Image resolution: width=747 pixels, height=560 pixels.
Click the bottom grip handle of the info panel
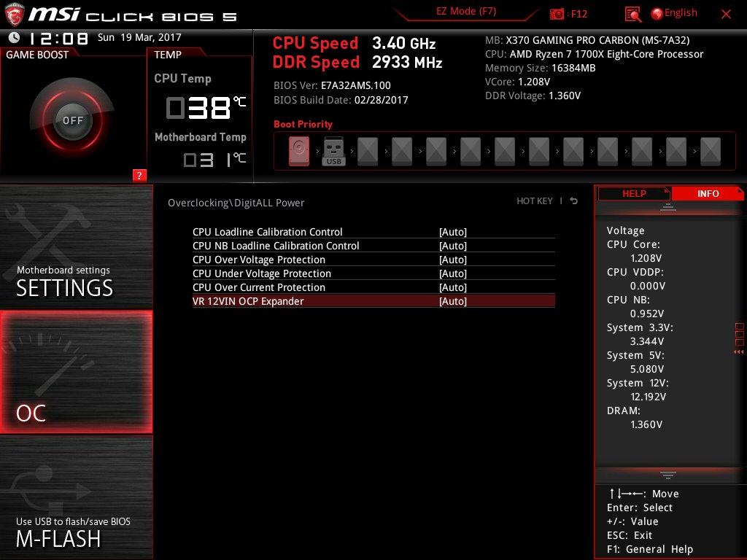(668, 475)
